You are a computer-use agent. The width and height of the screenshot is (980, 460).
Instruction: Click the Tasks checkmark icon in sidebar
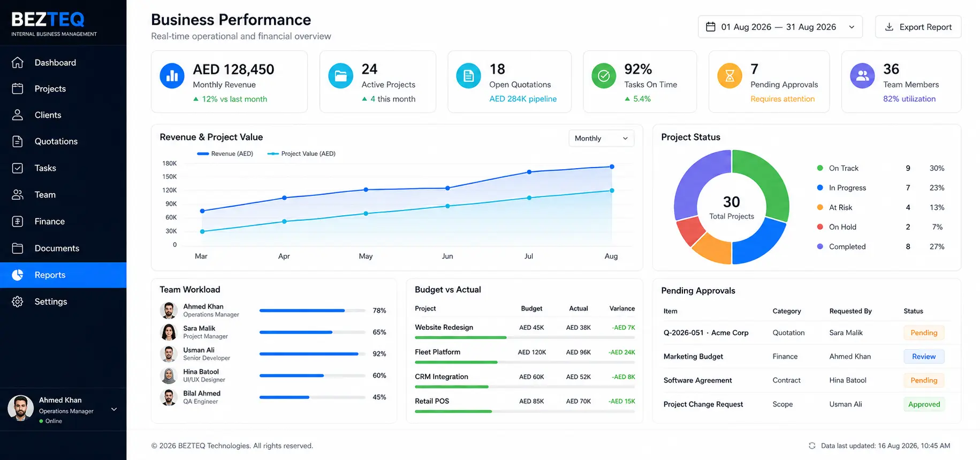[18, 168]
